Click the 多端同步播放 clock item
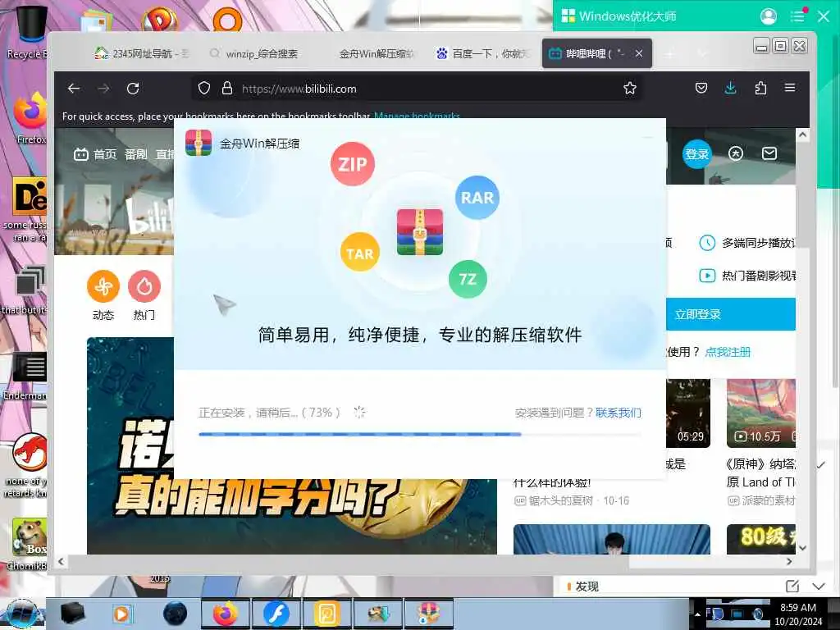Image resolution: width=840 pixels, height=630 pixels. (x=747, y=243)
